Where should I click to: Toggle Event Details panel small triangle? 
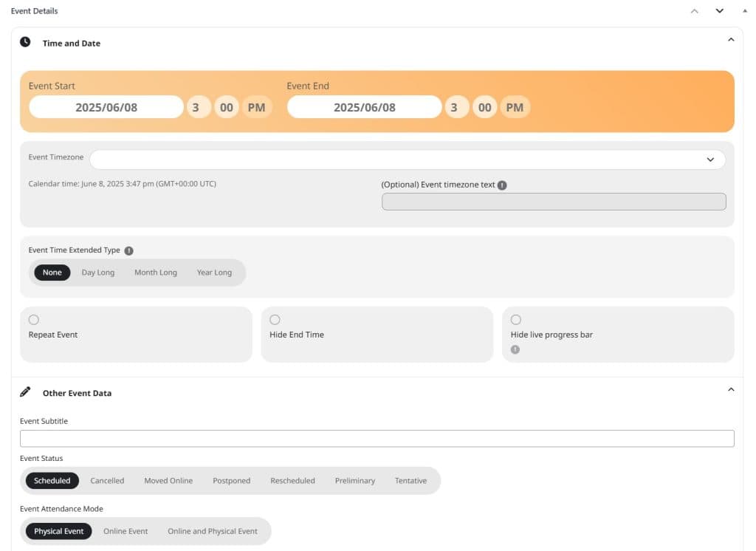[x=745, y=10]
